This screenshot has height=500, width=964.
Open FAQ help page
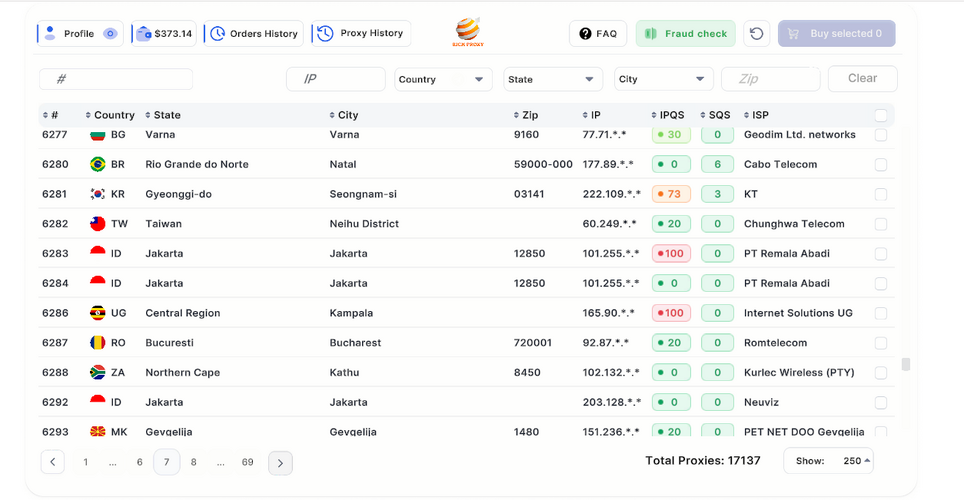pyautogui.click(x=598, y=34)
